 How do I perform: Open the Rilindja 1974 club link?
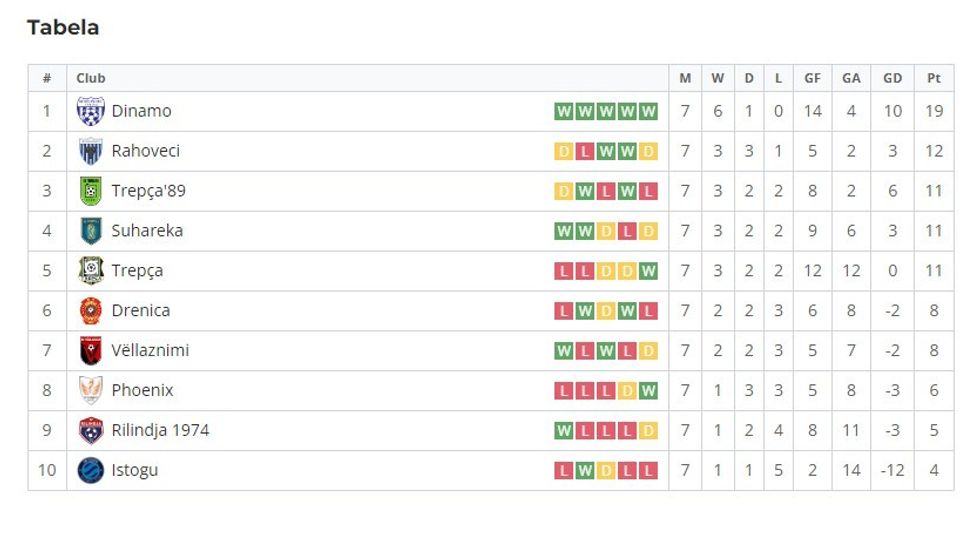[x=160, y=431]
